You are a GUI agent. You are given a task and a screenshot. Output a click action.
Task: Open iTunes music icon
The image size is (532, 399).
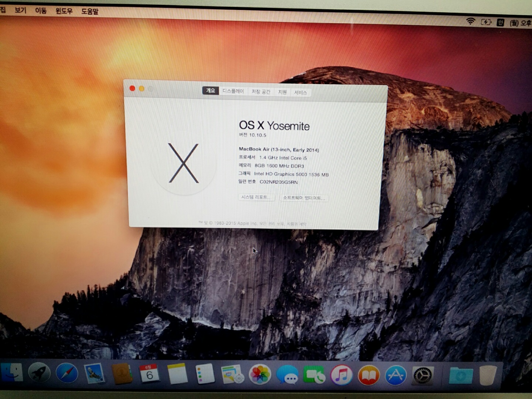tap(341, 375)
